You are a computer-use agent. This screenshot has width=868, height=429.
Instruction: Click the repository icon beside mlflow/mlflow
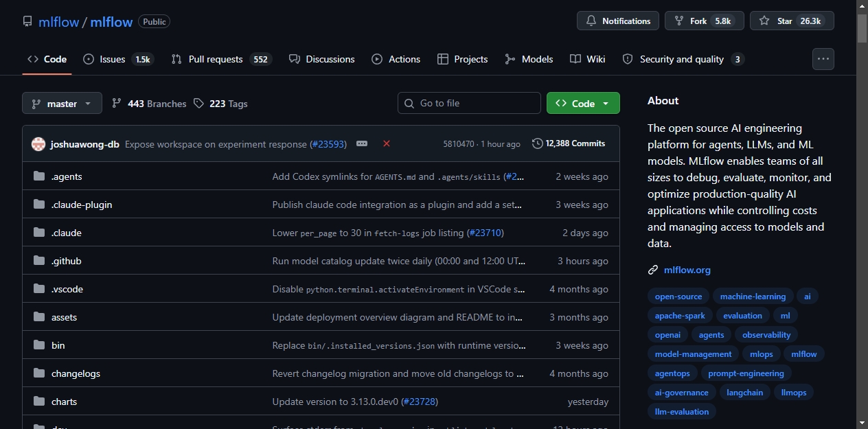click(x=27, y=21)
